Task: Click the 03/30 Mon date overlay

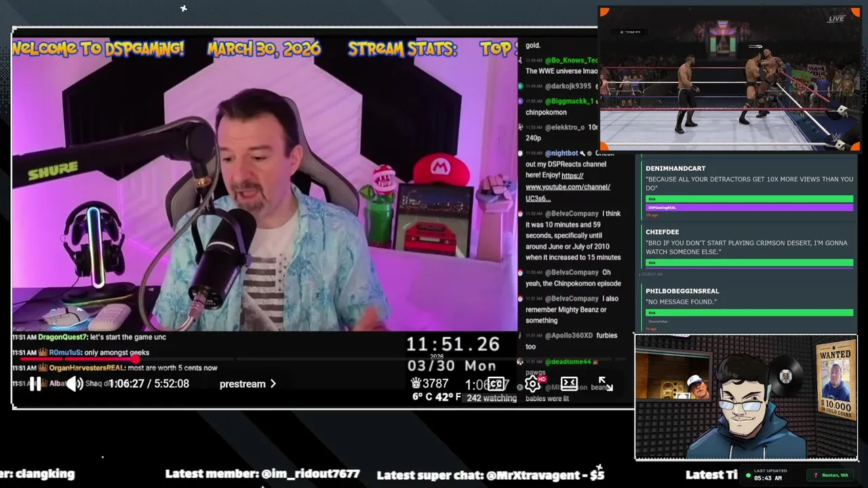Action: tap(452, 366)
